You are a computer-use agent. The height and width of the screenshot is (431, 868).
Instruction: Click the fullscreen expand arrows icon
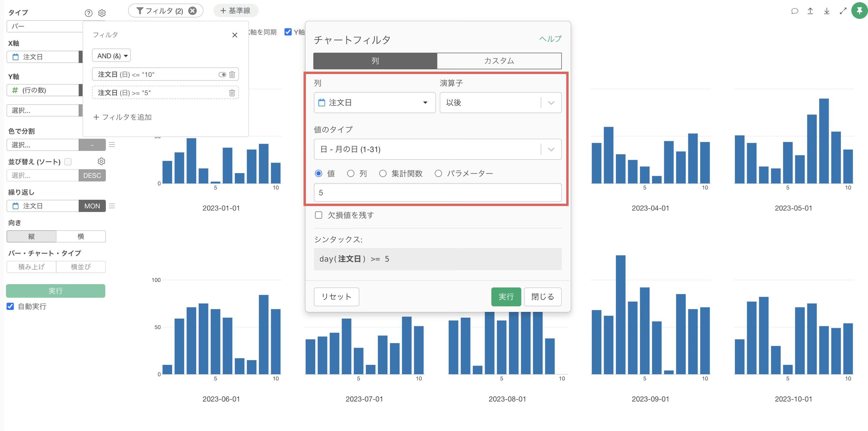843,11
